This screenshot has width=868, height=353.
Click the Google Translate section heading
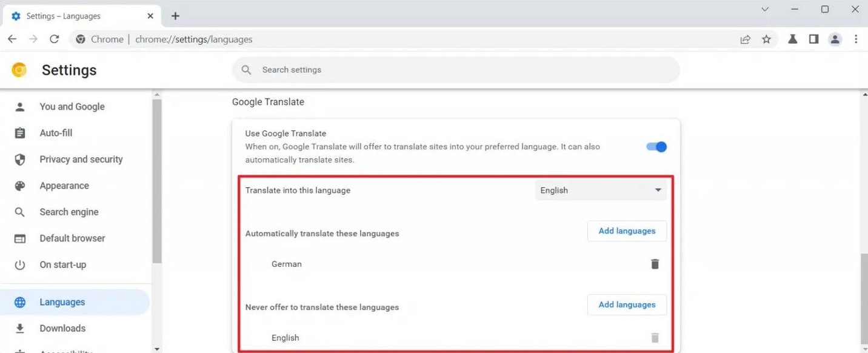[268, 102]
